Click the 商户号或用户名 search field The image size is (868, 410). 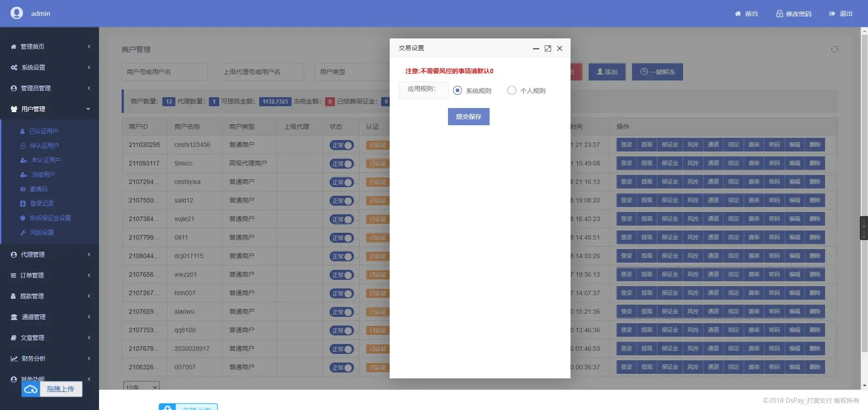point(164,72)
